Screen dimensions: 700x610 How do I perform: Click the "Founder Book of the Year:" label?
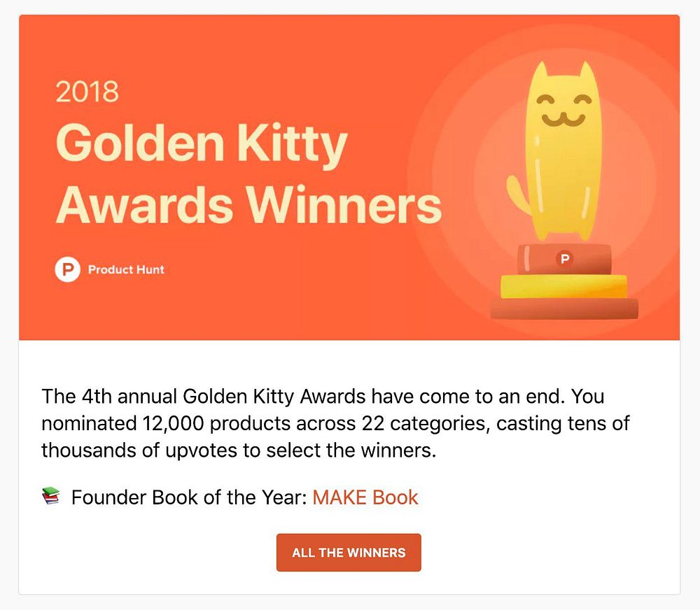pos(189,497)
